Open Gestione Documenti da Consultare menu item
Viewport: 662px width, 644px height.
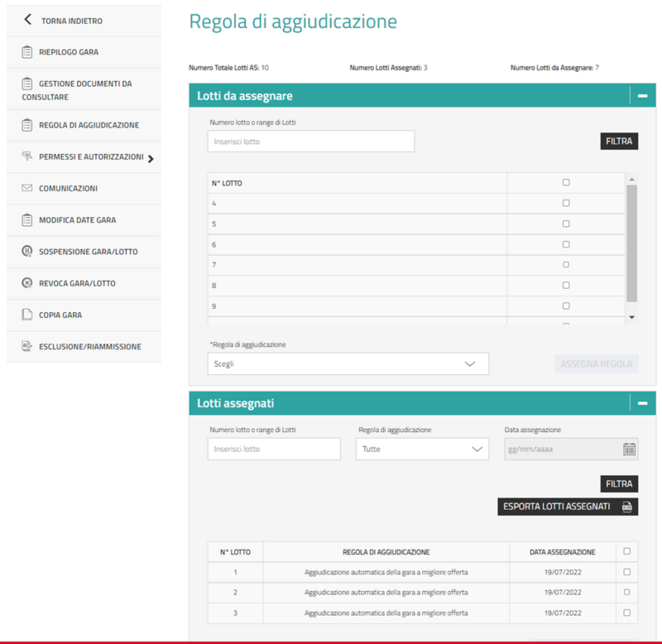(x=84, y=90)
